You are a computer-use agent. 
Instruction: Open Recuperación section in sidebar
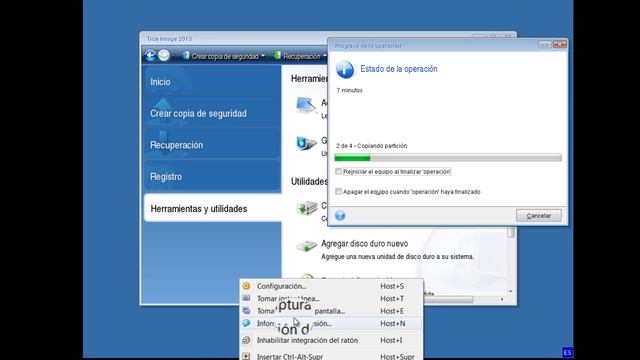[212, 145]
